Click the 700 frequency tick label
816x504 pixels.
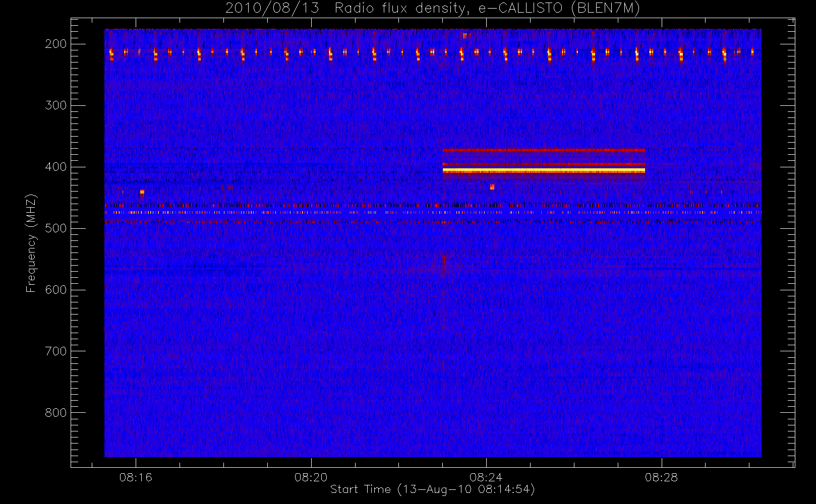[56, 351]
